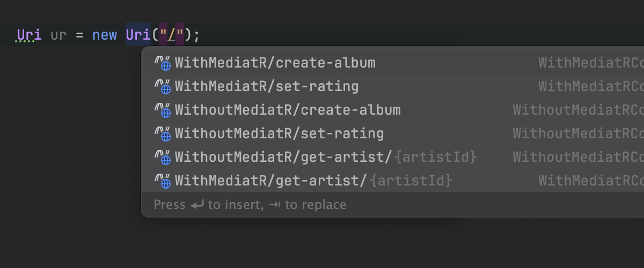Select the WithoutMediatR/set-rating route label

(x=279, y=134)
